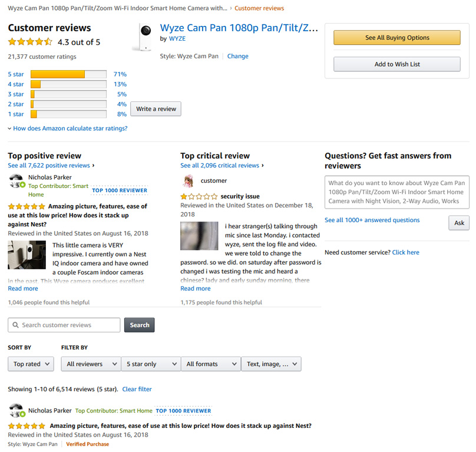This screenshot has height=452, width=476.
Task: Click Nicholas Parker's profile avatar in top positive review
Action: (x=16, y=181)
